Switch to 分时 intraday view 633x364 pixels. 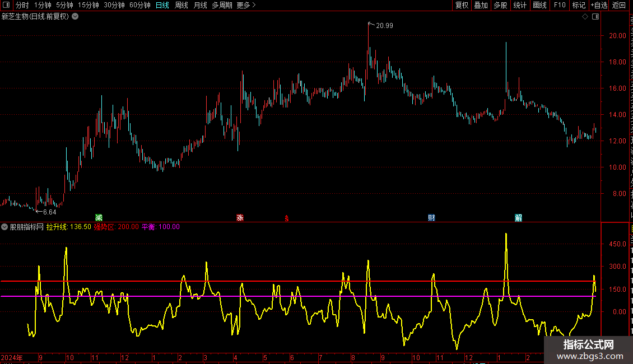(x=22, y=5)
